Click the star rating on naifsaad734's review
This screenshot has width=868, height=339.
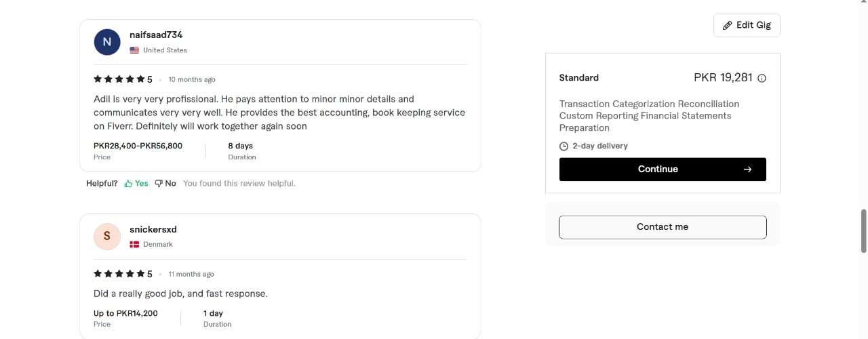tap(119, 79)
